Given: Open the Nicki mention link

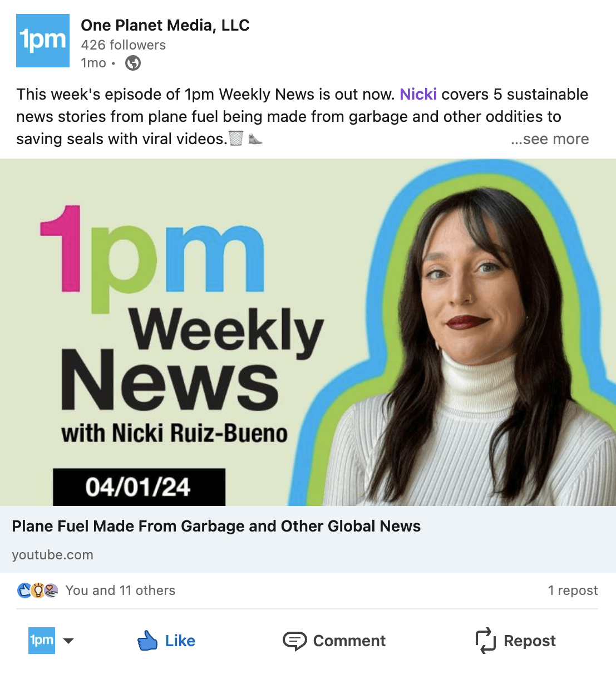Looking at the screenshot, I should (418, 94).
